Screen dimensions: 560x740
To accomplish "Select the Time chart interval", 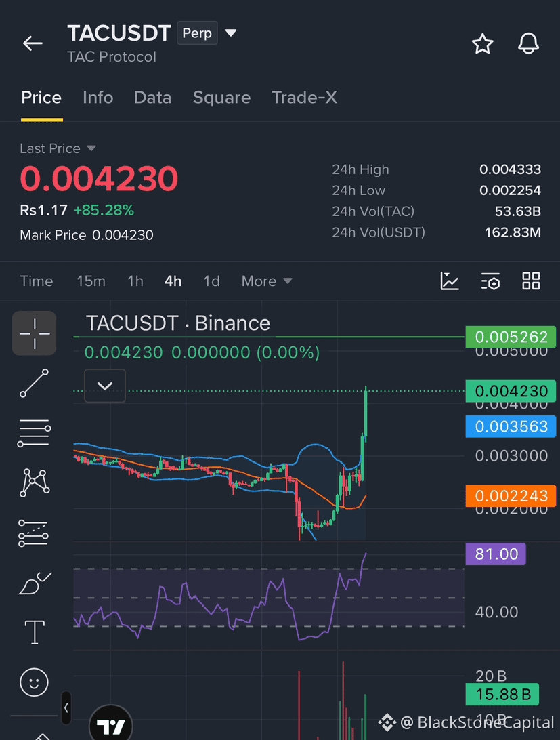I will tap(37, 281).
